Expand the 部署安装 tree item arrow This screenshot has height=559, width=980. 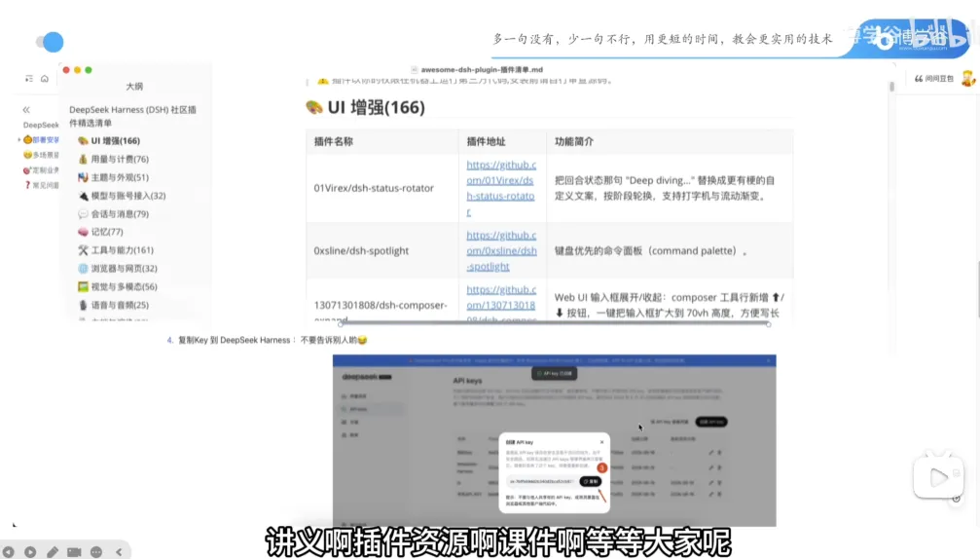(x=18, y=140)
